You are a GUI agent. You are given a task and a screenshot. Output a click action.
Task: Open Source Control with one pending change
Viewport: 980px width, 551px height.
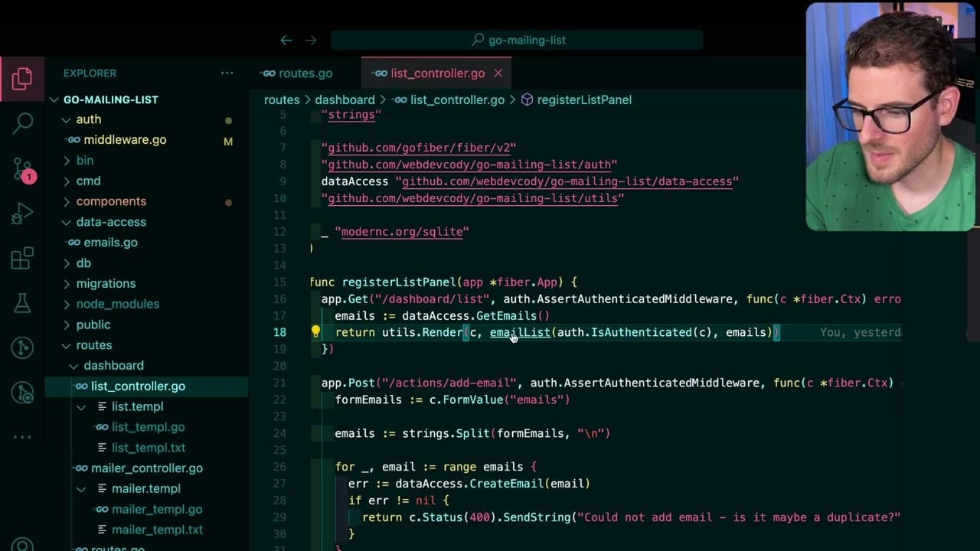pyautogui.click(x=22, y=168)
